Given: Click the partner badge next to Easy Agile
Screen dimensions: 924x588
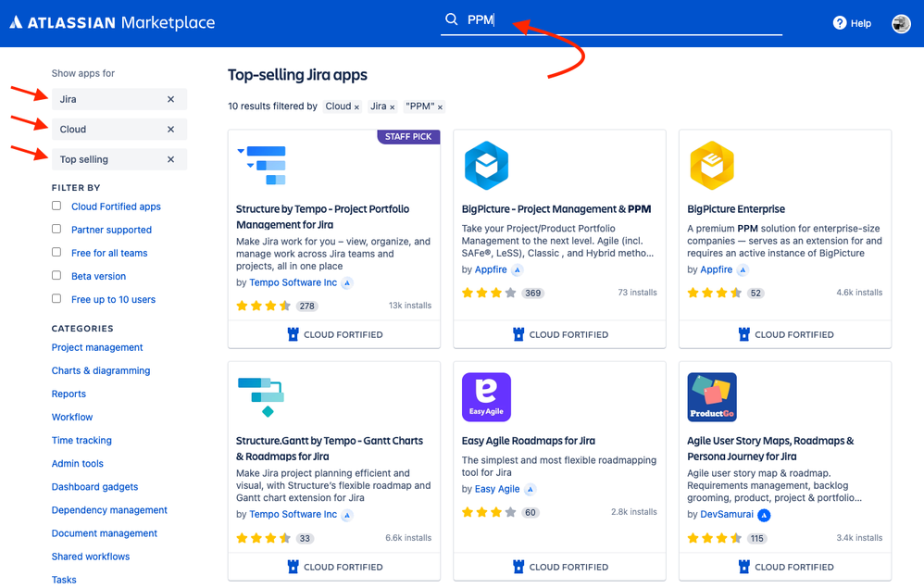Looking at the screenshot, I should coord(531,490).
